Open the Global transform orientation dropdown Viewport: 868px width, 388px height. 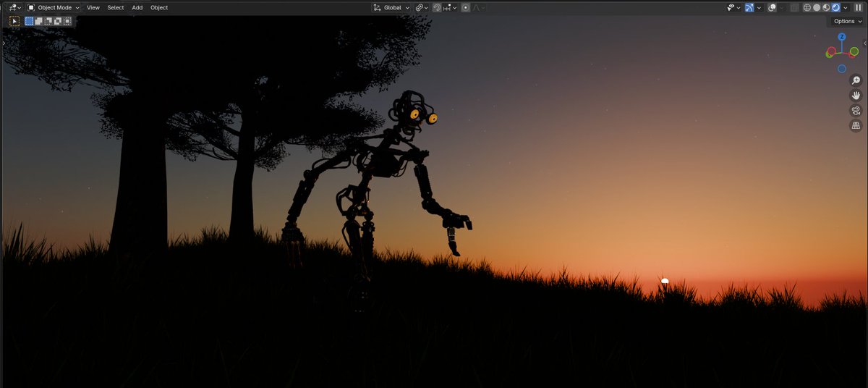click(x=391, y=7)
